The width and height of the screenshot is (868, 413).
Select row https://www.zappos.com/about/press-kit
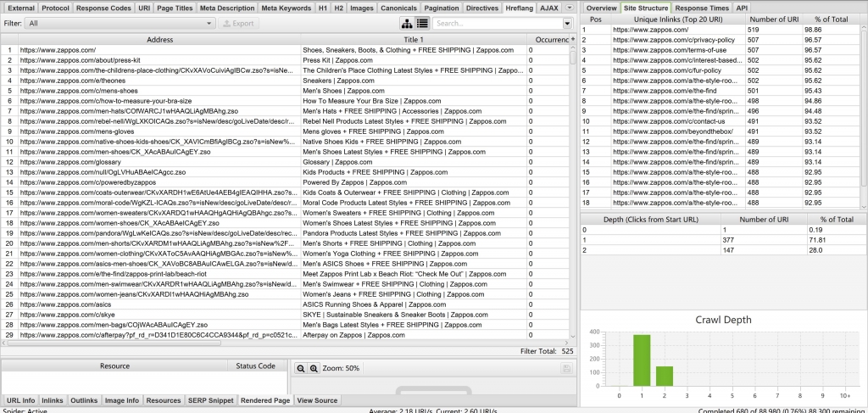tap(285, 60)
